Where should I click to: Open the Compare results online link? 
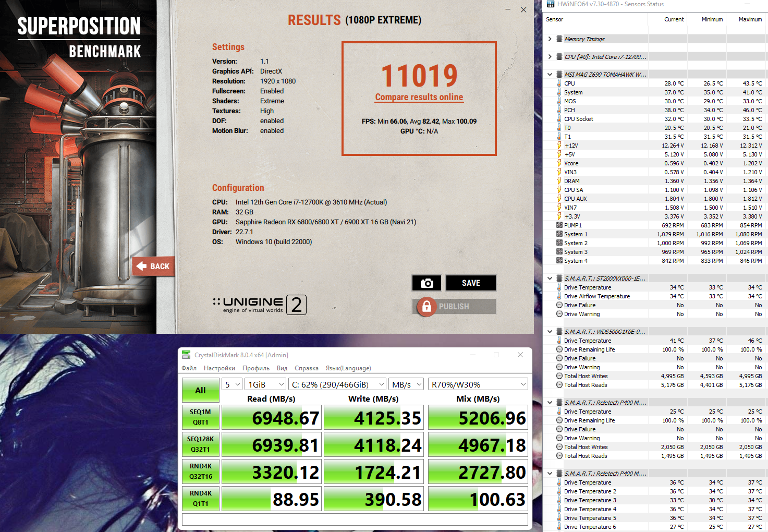tap(419, 97)
